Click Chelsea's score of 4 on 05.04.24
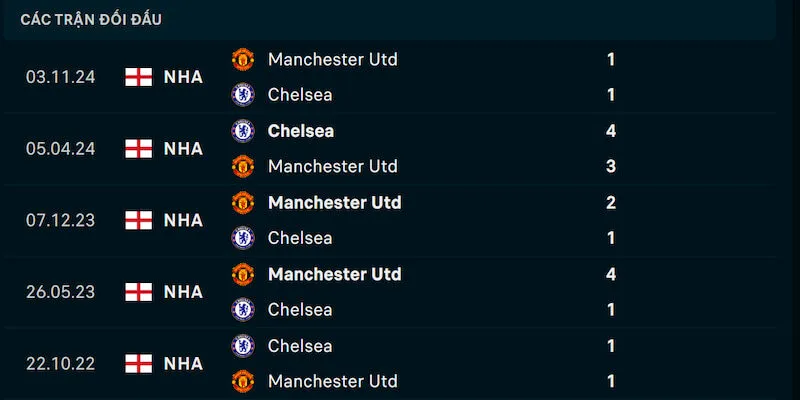The width and height of the screenshot is (800, 400). coord(611,131)
